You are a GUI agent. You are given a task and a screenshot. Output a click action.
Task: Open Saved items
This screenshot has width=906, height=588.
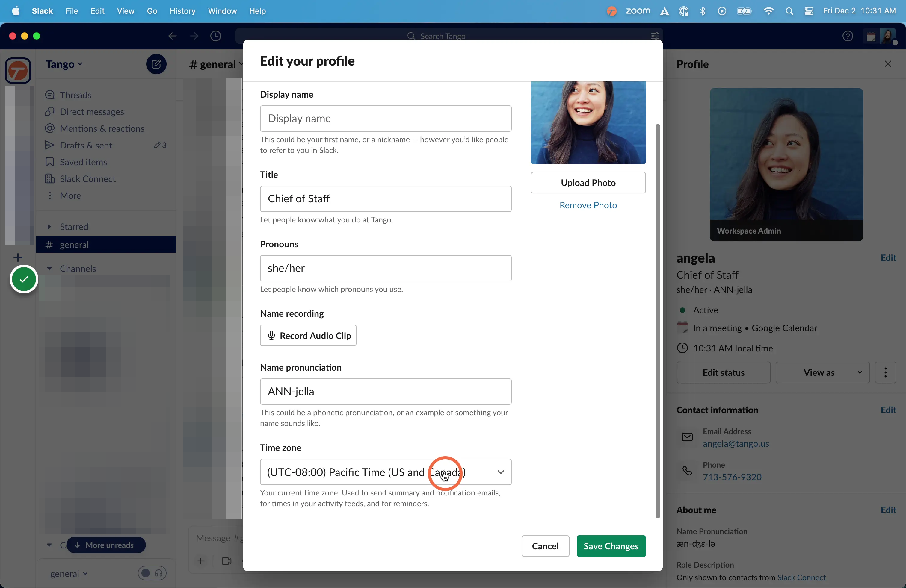coord(83,162)
